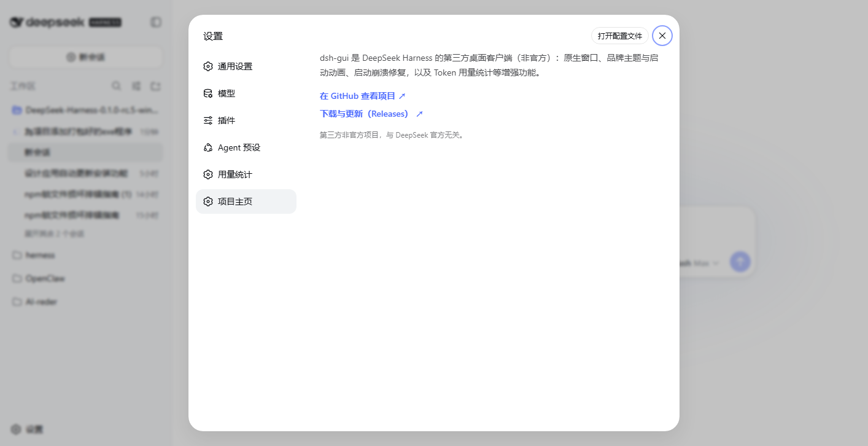Toggle the sidebar collapse icon in main window
The width and height of the screenshot is (868, 446).
click(x=156, y=22)
